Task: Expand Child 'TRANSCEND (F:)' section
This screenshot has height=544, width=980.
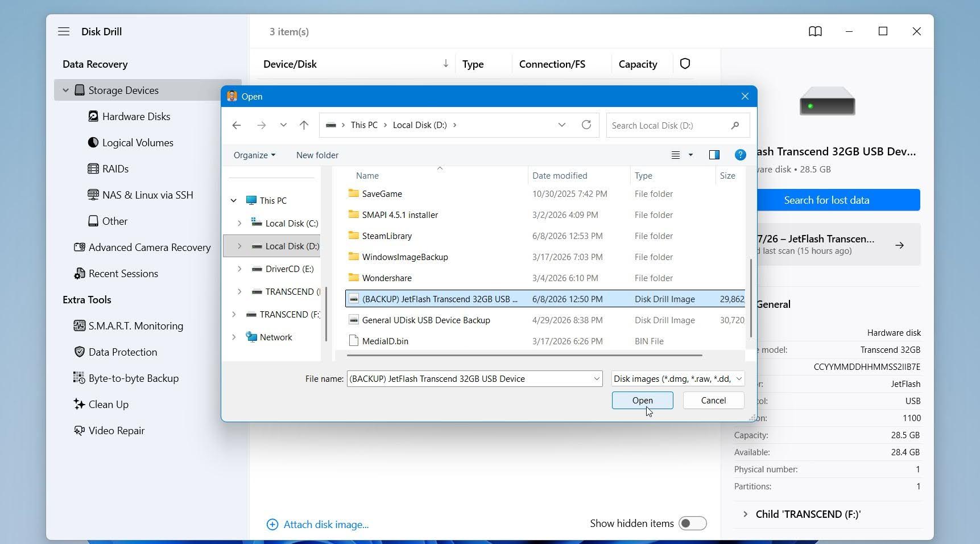Action: (745, 514)
